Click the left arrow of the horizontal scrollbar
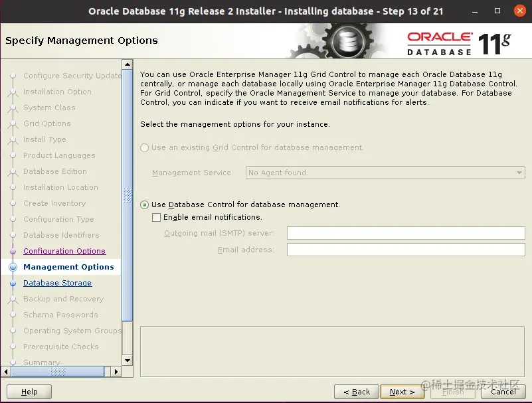The height and width of the screenshot is (403, 532). (x=6, y=372)
